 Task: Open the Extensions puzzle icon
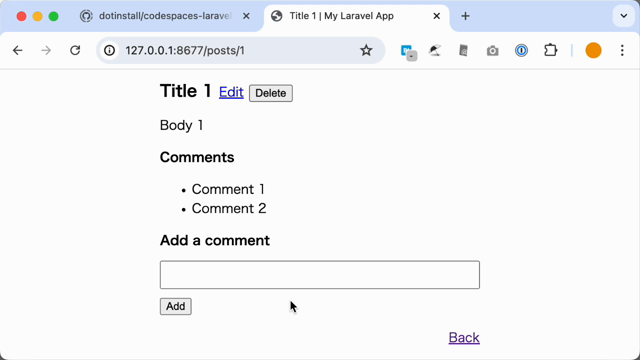(551, 51)
